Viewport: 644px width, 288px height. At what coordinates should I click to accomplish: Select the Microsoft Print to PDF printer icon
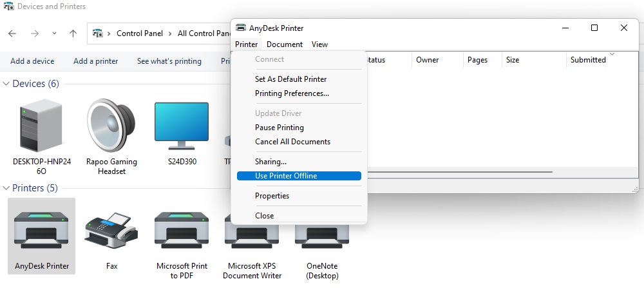182,230
